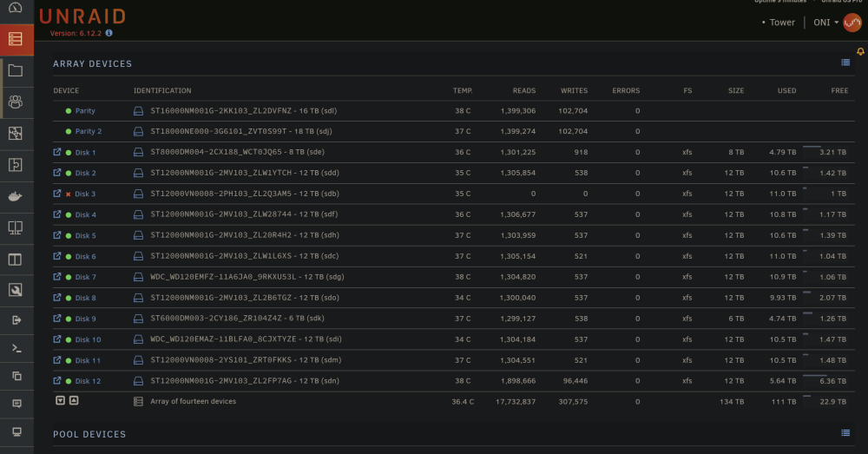Click the red X status of Disk 3

68,194
